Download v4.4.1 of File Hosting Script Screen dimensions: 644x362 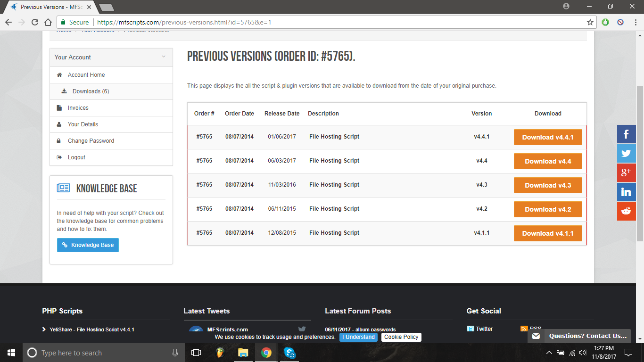(x=547, y=137)
